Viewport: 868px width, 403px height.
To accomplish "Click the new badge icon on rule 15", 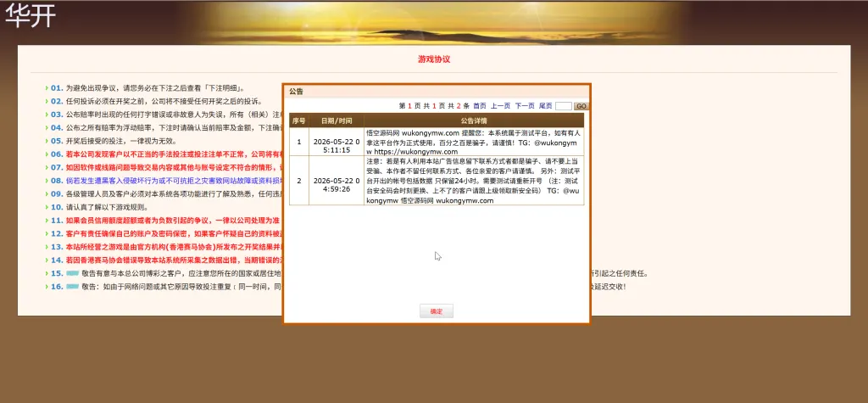I will [73, 273].
